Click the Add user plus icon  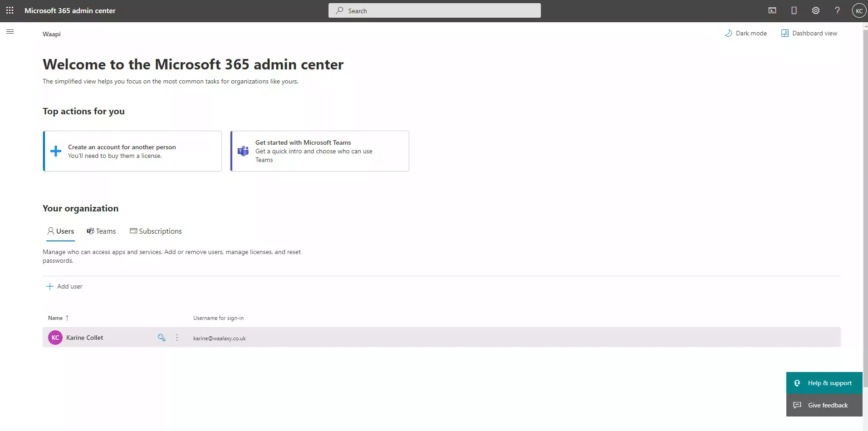coord(50,286)
